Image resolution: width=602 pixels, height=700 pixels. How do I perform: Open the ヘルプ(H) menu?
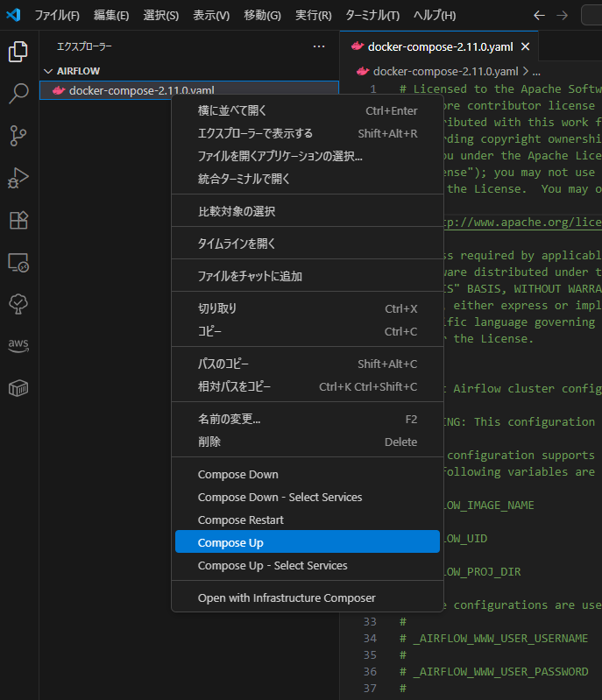click(434, 16)
